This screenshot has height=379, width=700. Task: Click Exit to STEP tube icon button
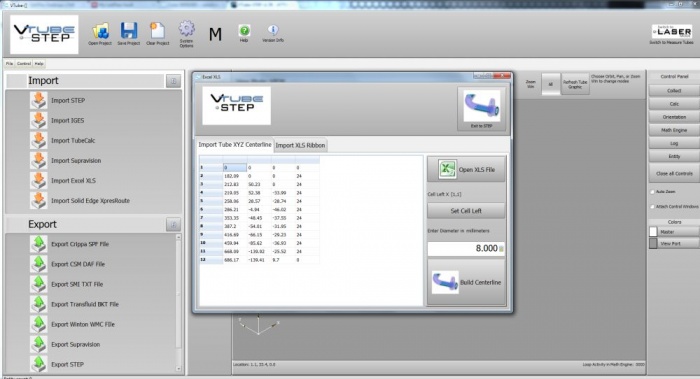pos(481,109)
